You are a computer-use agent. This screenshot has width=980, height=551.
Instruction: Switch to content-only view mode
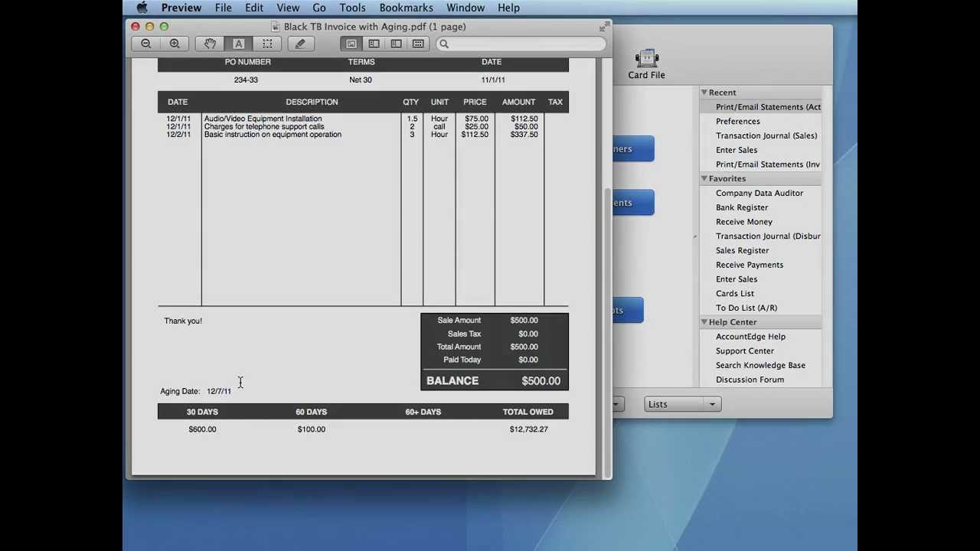point(351,44)
